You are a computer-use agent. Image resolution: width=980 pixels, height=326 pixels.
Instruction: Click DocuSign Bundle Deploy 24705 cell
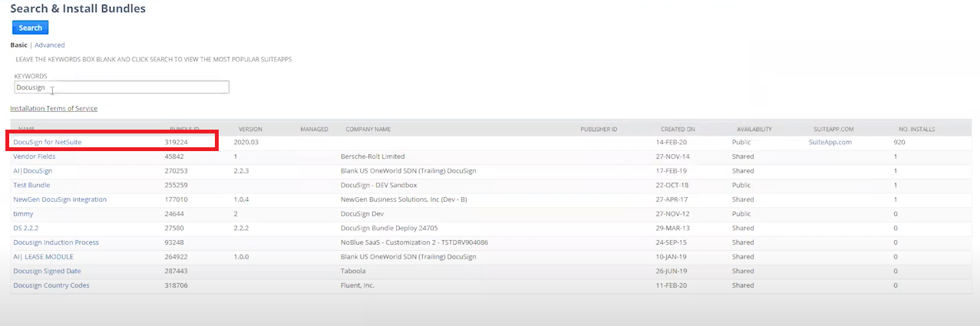388,228
